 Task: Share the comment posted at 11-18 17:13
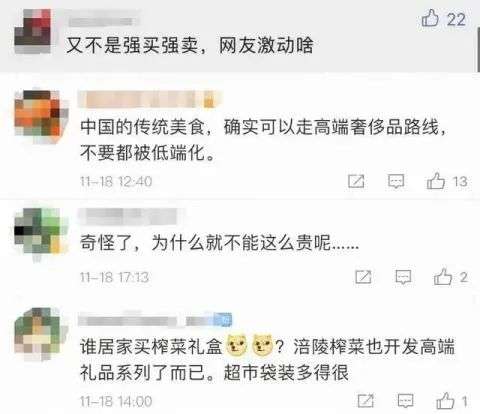coord(363,277)
